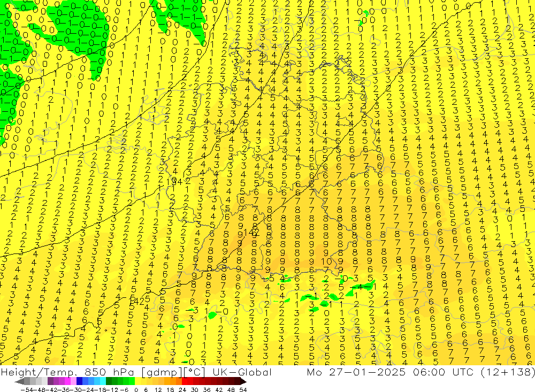Select the dark blue -30 legend swatch
535x392 pixels.
pyautogui.click(x=80, y=381)
